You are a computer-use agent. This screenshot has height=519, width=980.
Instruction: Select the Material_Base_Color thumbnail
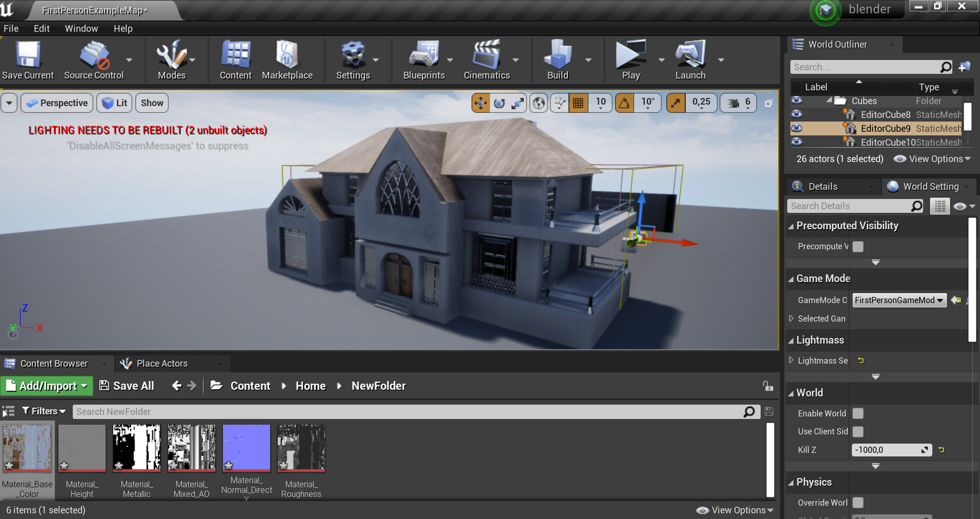point(27,448)
